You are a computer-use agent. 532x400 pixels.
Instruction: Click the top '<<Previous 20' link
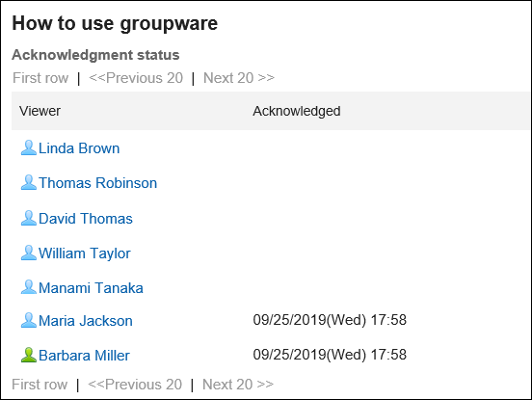pyautogui.click(x=136, y=78)
